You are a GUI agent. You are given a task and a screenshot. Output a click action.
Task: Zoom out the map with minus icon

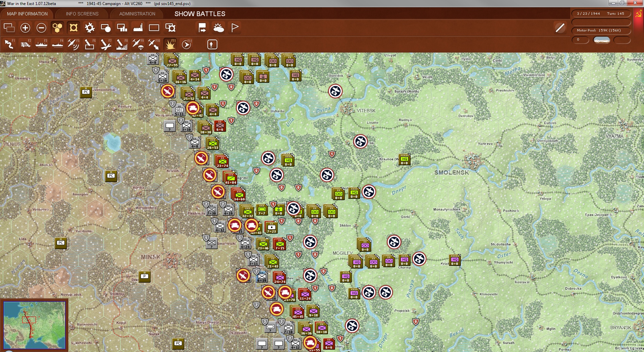(x=41, y=27)
